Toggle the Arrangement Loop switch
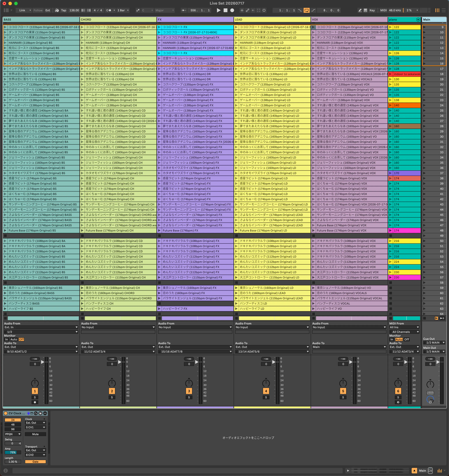Viewport: 449px width, 476px height. (x=306, y=10)
